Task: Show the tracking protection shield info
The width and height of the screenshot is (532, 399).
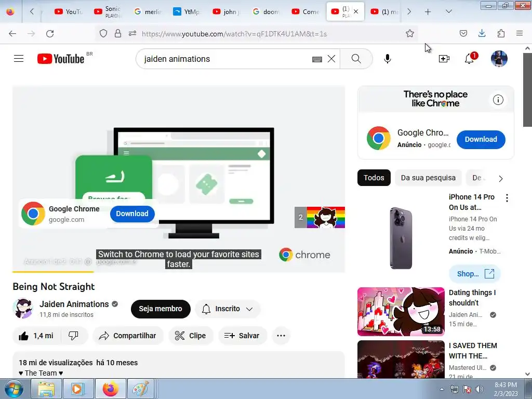Action: (x=103, y=33)
